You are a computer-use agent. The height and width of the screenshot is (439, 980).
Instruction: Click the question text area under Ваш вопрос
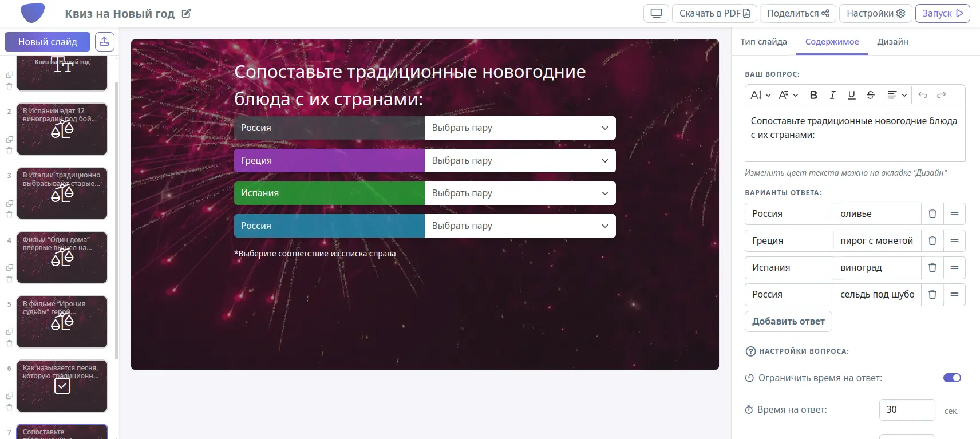pos(855,134)
